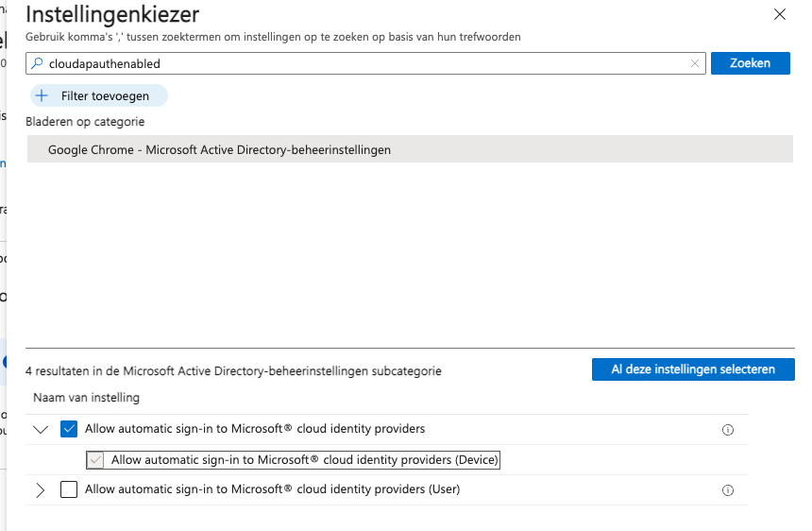Click the 'Allow automatic sign-in … (Device)' label
This screenshot has width=812, height=531.
tap(304, 459)
